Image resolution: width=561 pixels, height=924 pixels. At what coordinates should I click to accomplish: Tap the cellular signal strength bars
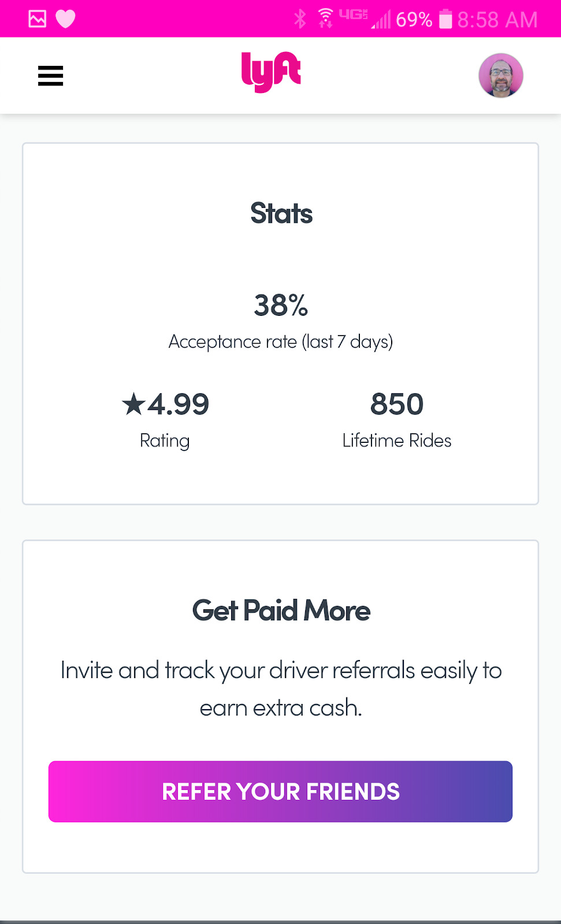381,21
